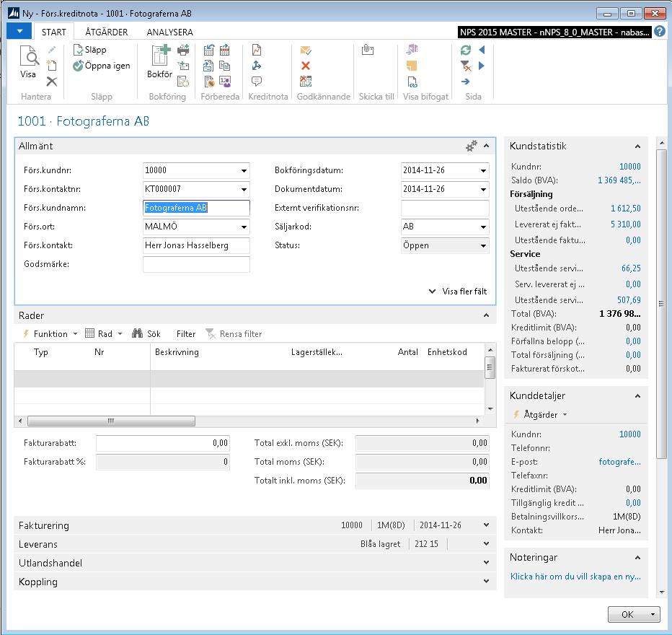
Task: Collapse the Allmänt FastTab
Action: tap(487, 146)
